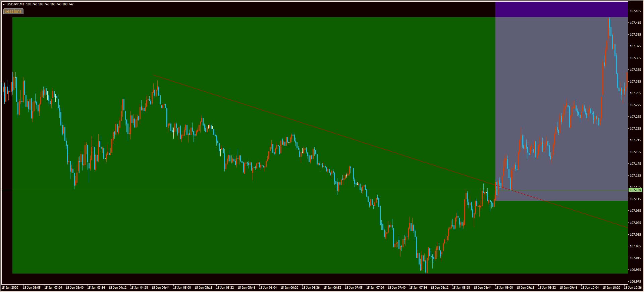
Task: Click the 15 Jun 10:36 time label
Action: [x=633, y=288]
